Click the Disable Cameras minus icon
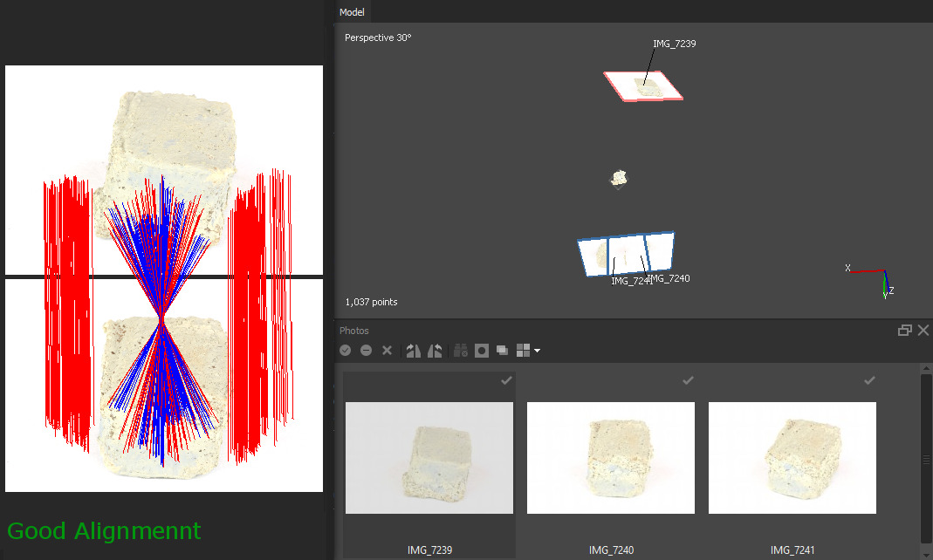933x560 pixels. pos(367,351)
